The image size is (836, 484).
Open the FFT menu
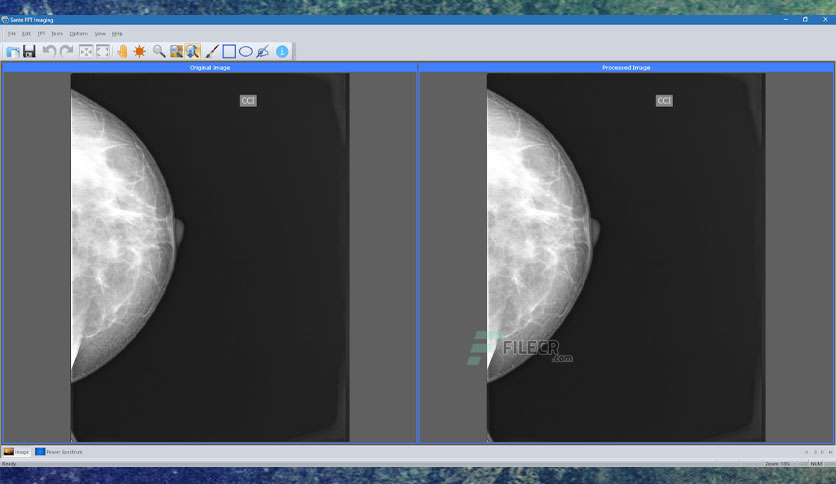point(41,34)
